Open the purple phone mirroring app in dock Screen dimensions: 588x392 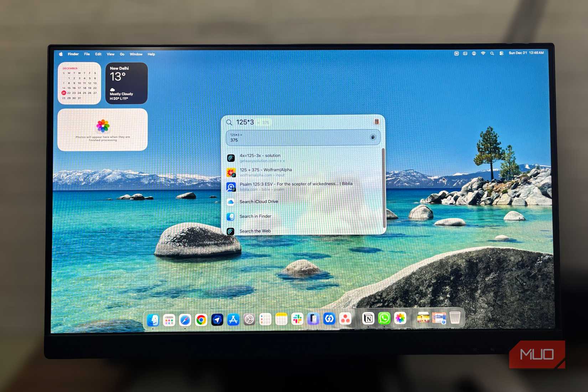click(x=313, y=319)
